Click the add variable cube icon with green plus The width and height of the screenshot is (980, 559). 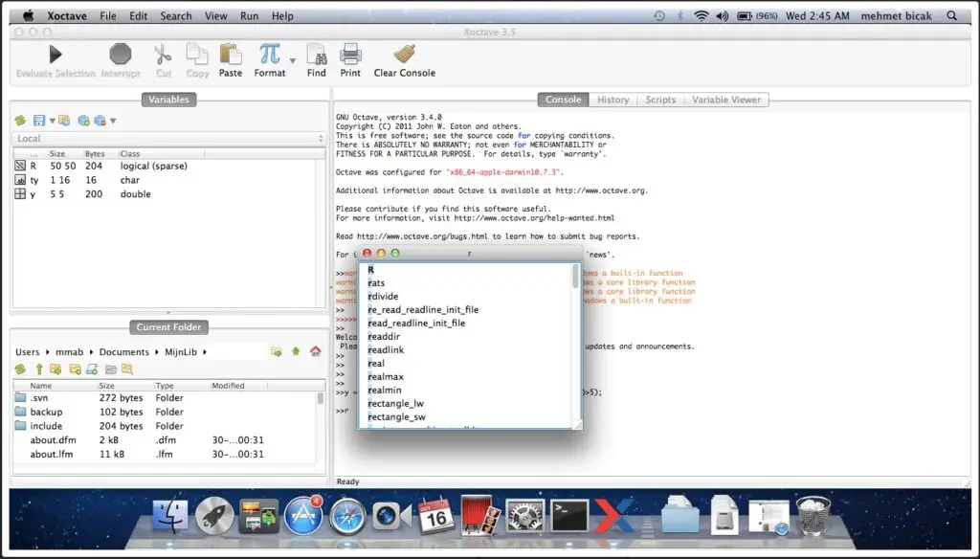tap(83, 121)
